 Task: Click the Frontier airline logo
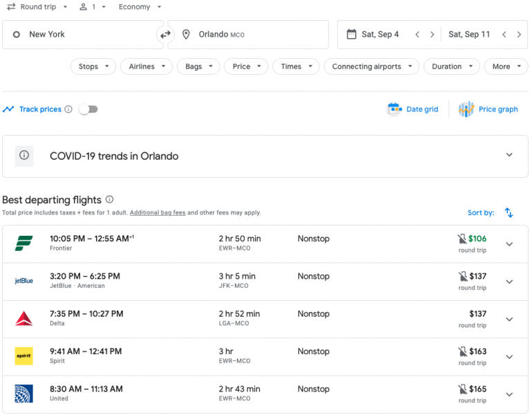[24, 243]
